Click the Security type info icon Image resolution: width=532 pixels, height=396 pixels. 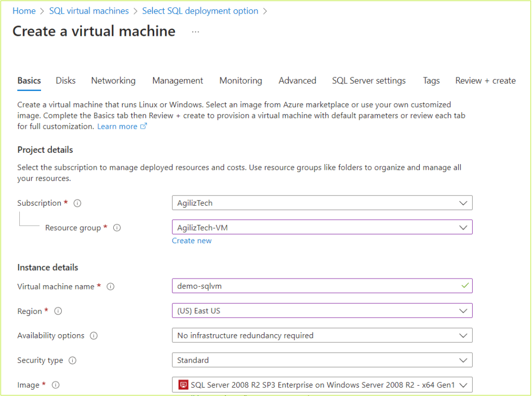pyautogui.click(x=72, y=360)
